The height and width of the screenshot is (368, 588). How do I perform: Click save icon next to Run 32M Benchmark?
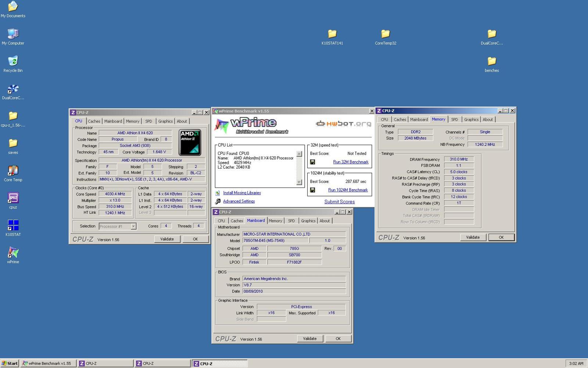(312, 162)
